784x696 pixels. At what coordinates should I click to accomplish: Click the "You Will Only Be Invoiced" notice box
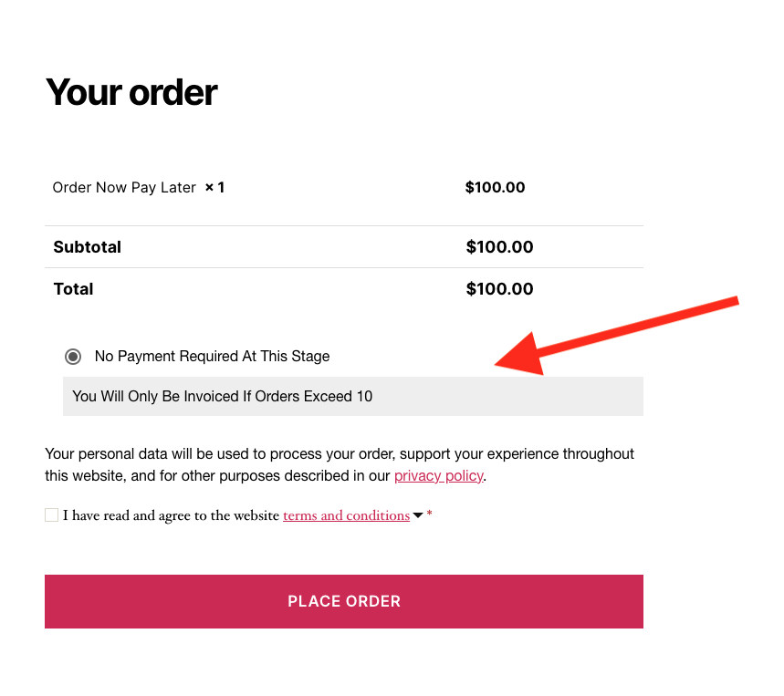pos(352,397)
